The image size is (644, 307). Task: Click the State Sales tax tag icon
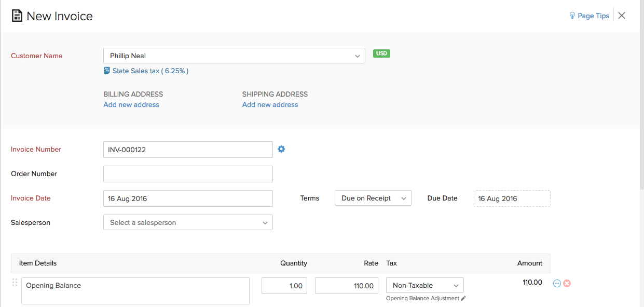(x=107, y=71)
